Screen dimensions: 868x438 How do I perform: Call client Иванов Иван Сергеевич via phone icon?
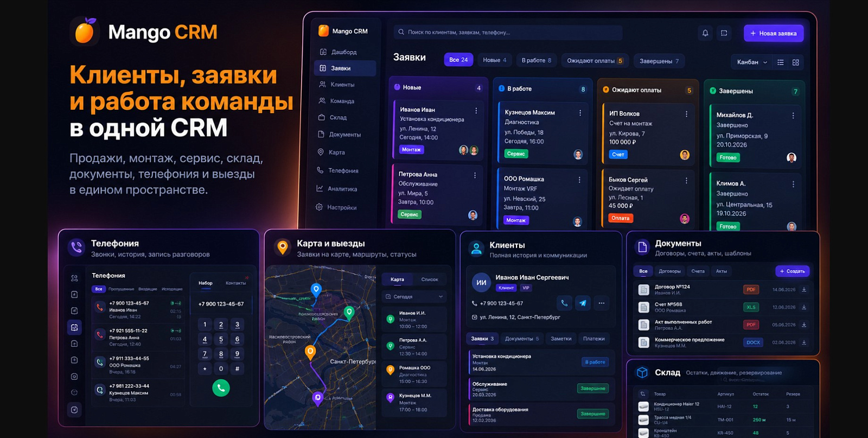pos(564,303)
